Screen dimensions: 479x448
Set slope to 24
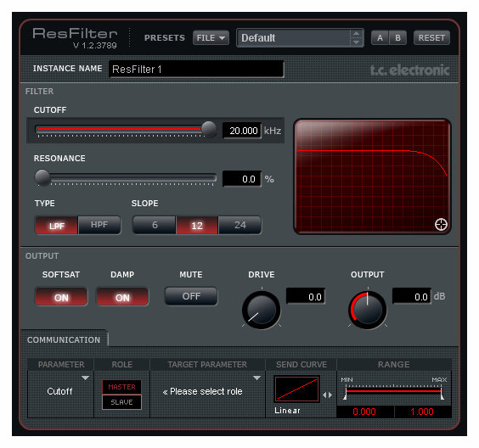239,225
